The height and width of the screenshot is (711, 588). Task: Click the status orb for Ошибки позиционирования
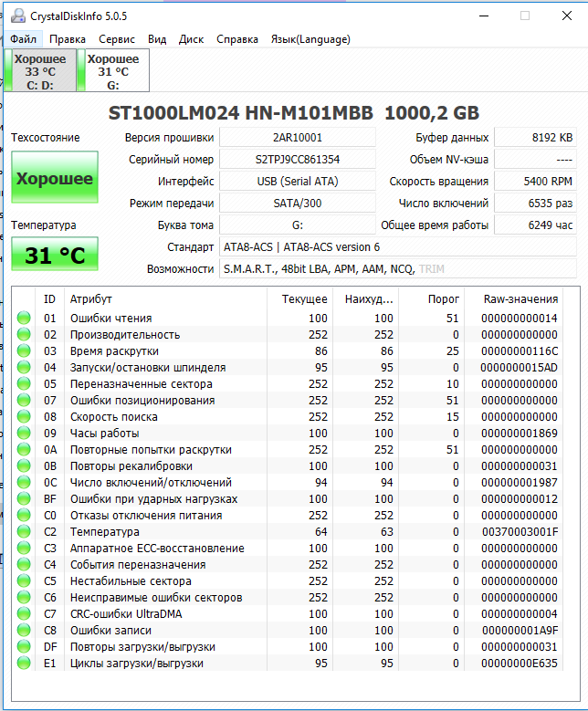(x=24, y=400)
